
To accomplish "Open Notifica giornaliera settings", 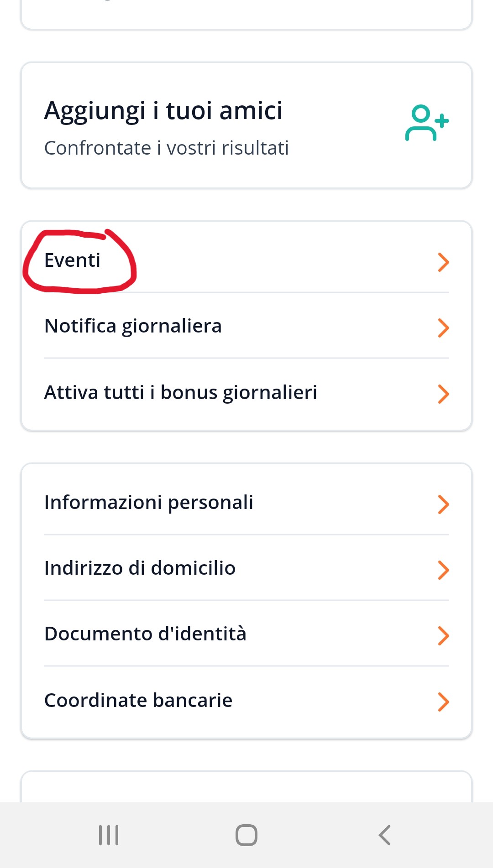I will coord(246,326).
